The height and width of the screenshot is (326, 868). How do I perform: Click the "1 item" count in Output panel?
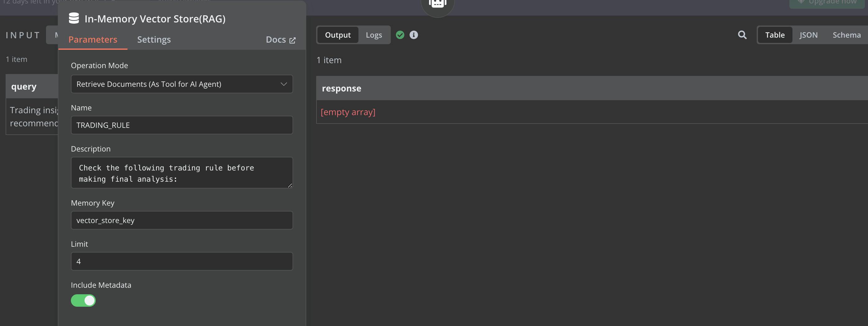tap(329, 60)
